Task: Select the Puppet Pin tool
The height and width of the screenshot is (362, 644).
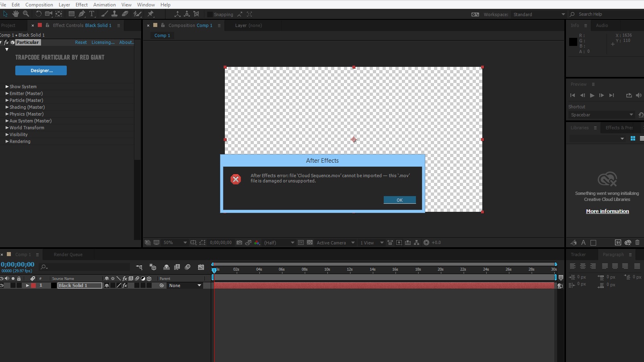Action: [x=151, y=14]
